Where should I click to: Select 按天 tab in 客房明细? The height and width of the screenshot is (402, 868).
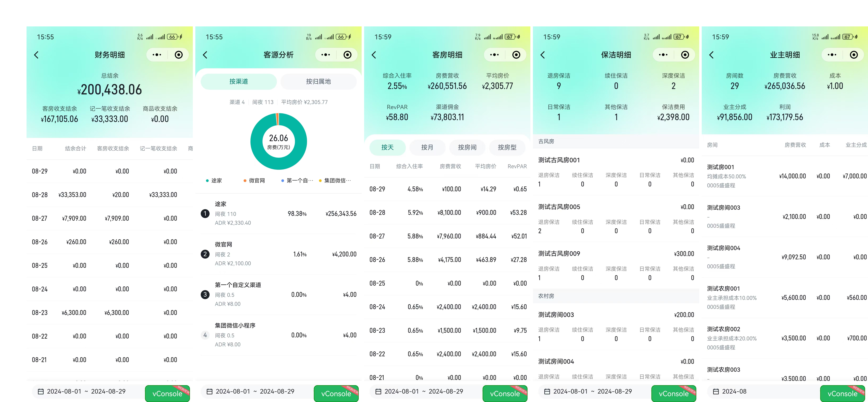(x=387, y=147)
